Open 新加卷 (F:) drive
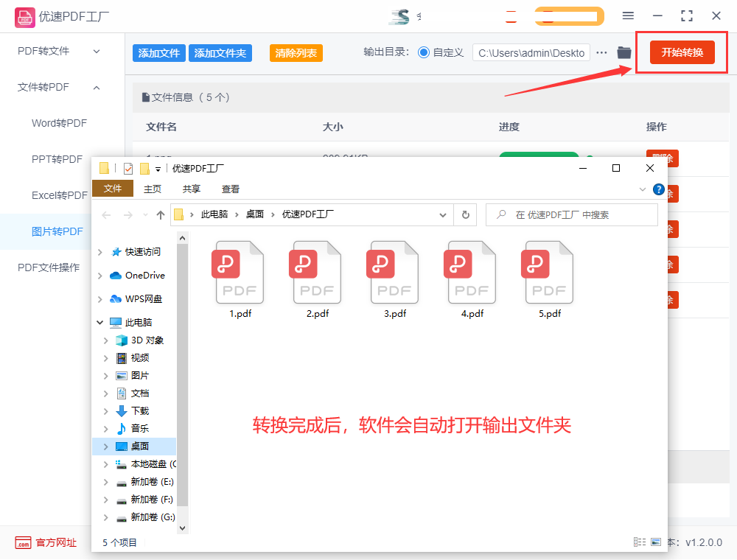The height and width of the screenshot is (560, 737). (x=144, y=500)
